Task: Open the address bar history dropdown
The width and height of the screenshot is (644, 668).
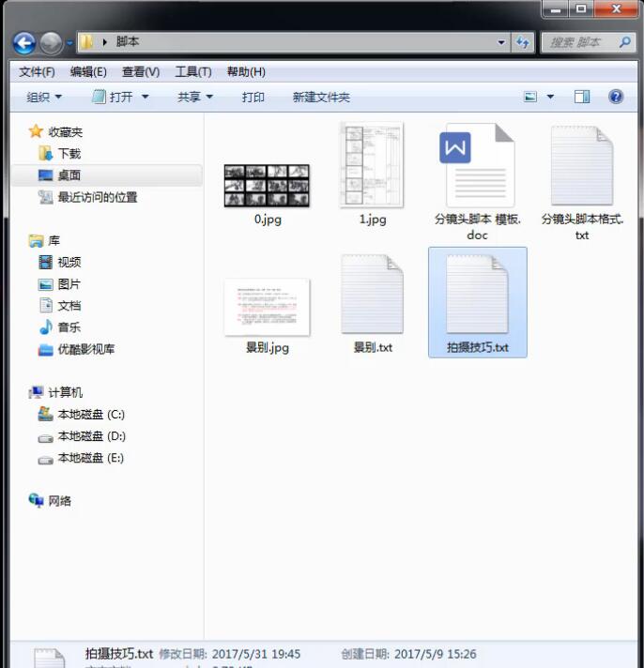Action: [x=501, y=42]
